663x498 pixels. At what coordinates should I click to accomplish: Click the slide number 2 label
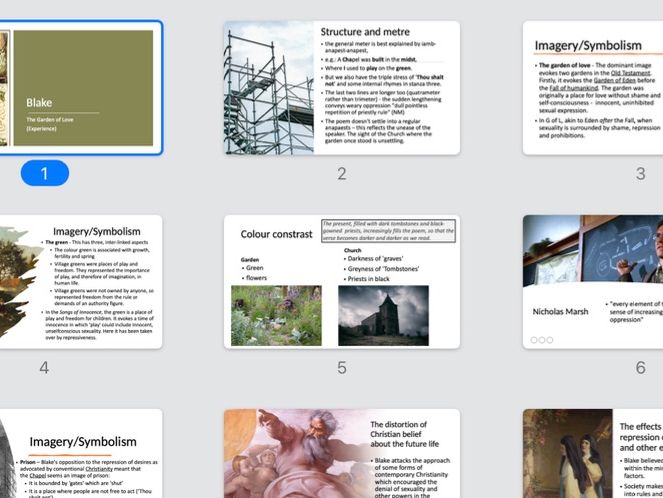coord(342,174)
